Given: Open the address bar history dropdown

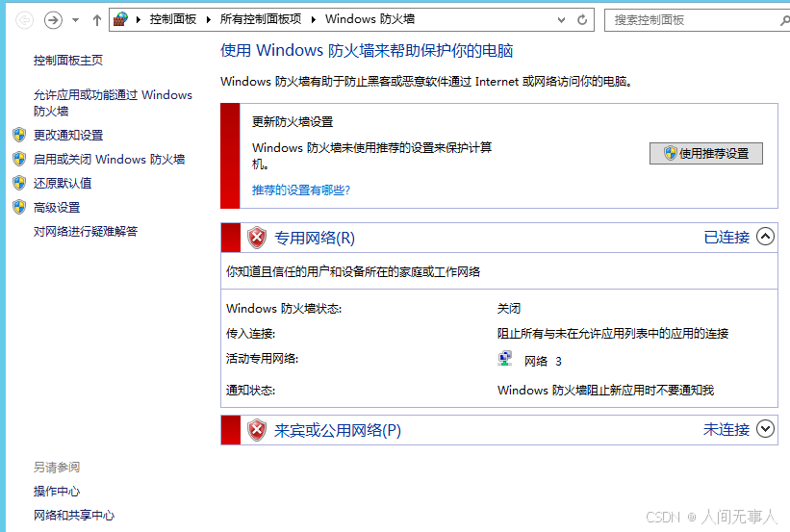Looking at the screenshot, I should tap(561, 20).
